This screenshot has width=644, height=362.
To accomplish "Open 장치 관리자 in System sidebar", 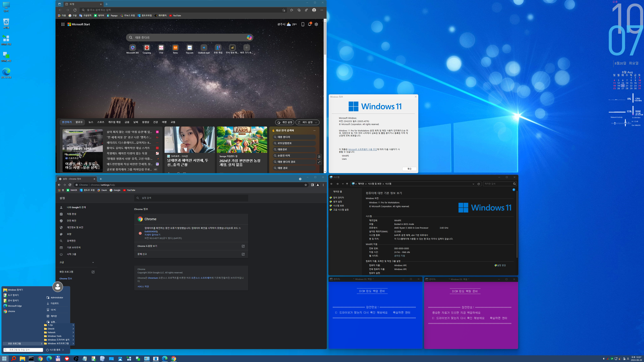I will (x=338, y=198).
